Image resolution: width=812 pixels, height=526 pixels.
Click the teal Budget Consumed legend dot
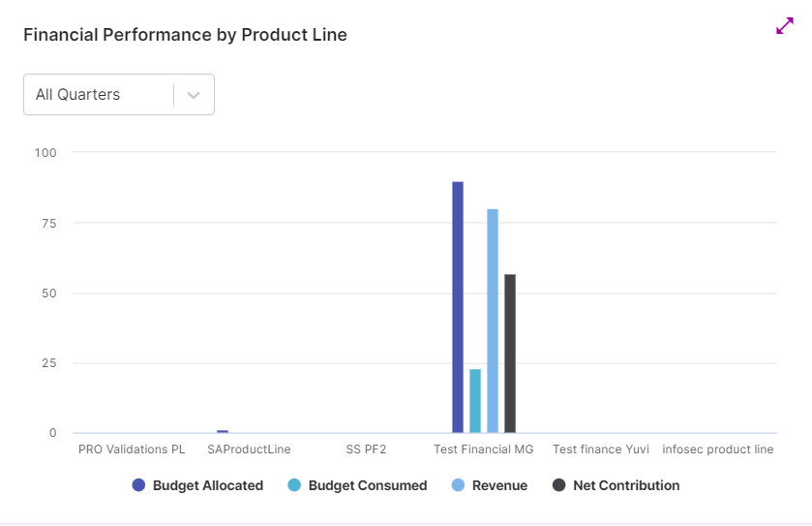tap(294, 485)
